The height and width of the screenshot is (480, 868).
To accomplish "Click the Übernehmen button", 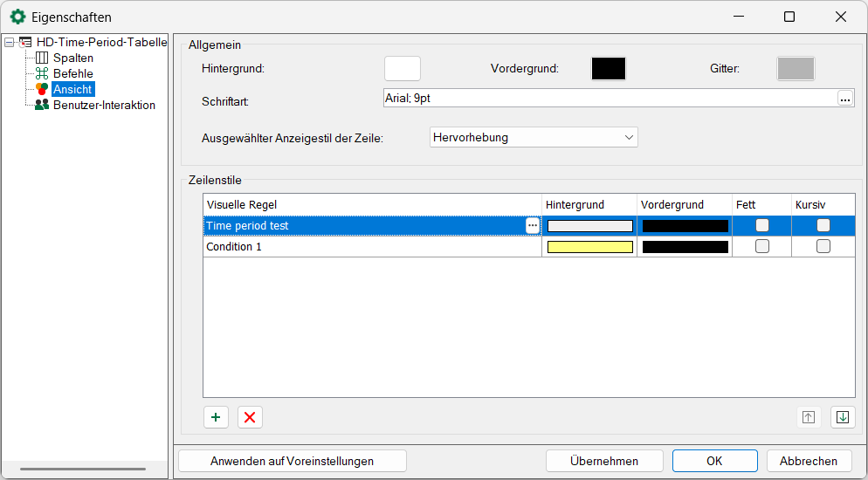I will click(x=604, y=461).
